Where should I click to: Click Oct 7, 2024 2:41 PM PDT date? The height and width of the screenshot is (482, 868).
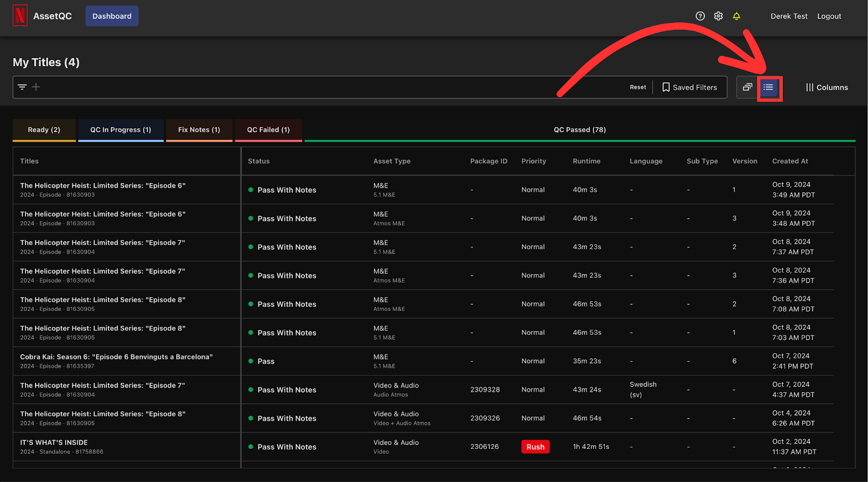(793, 361)
